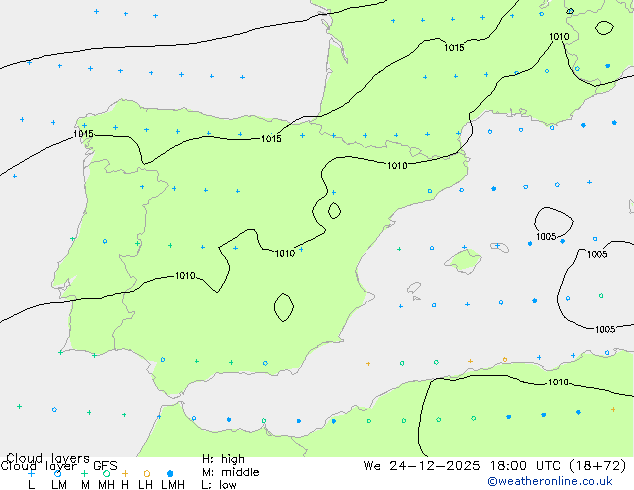Image resolution: width=634 pixels, height=490 pixels.
Task: Click the forecast date 'We 24-12-2025'
Action: click(x=422, y=466)
